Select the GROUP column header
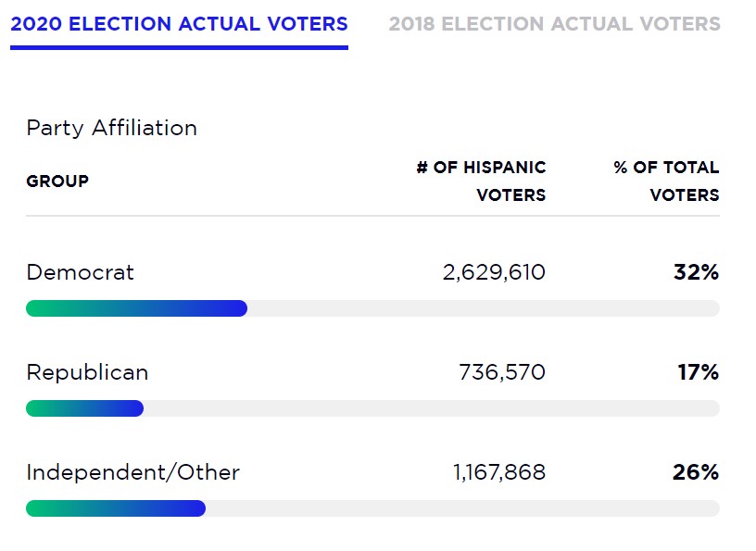The image size is (756, 551). pos(57,182)
